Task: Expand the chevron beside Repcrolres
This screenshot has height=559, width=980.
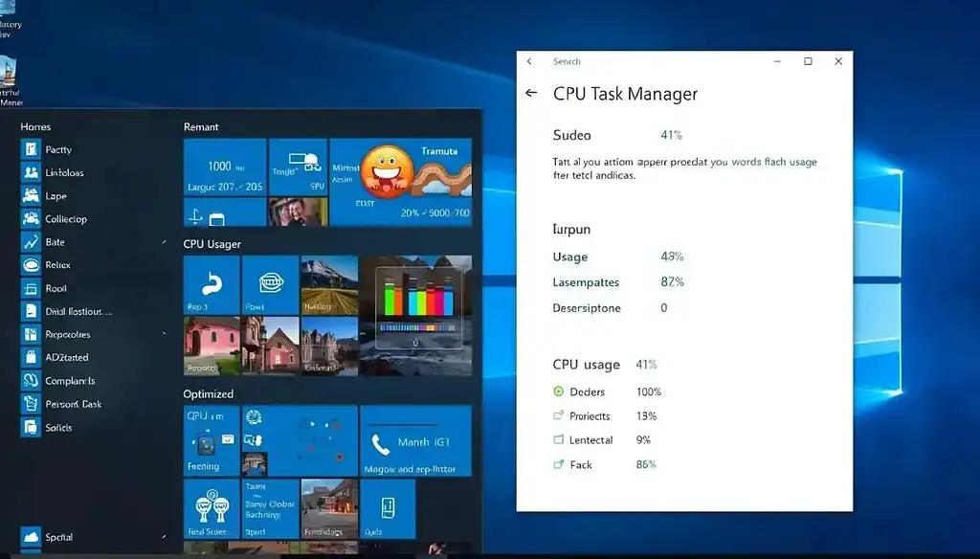Action: (x=165, y=334)
